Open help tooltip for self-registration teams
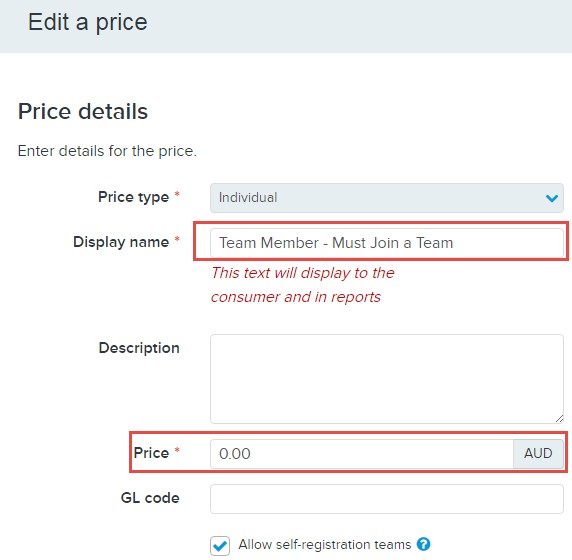This screenshot has height=560, width=572. (x=424, y=544)
